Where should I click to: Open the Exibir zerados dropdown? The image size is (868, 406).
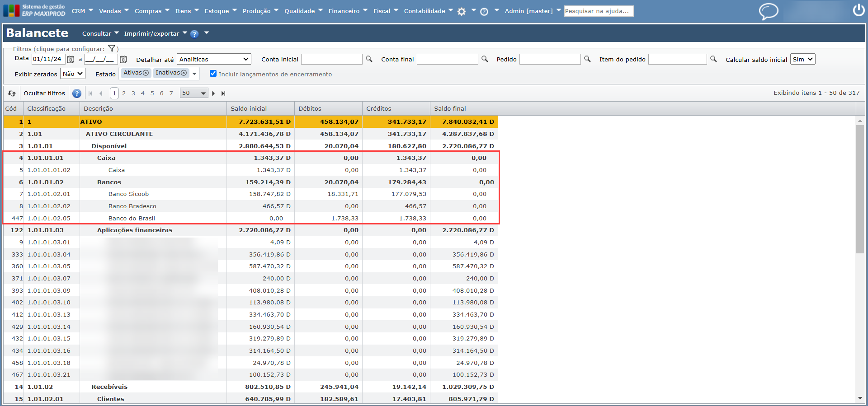72,74
